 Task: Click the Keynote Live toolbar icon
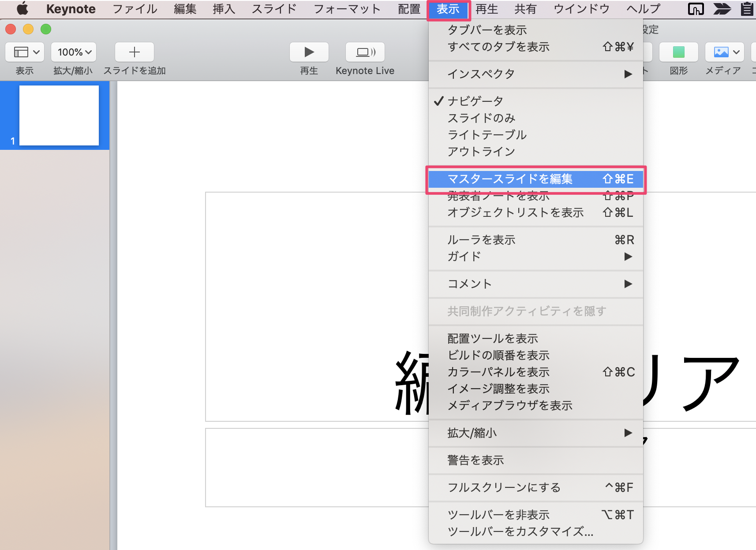pyautogui.click(x=365, y=52)
